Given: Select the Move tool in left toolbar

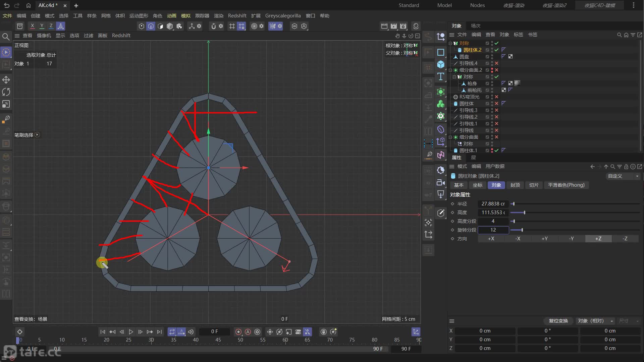Looking at the screenshot, I should 6,80.
